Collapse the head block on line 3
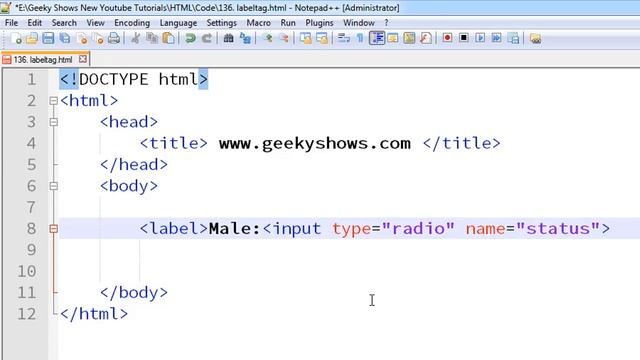The image size is (640, 360). click(53, 122)
